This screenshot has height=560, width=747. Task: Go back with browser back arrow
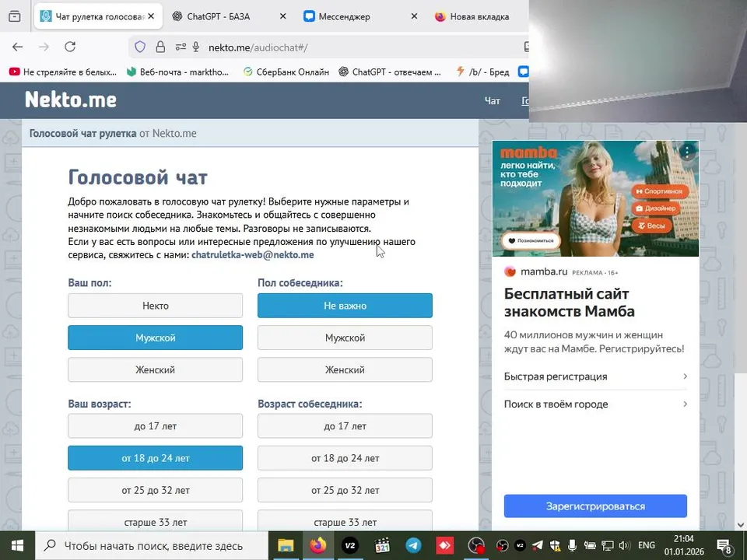pyautogui.click(x=18, y=47)
